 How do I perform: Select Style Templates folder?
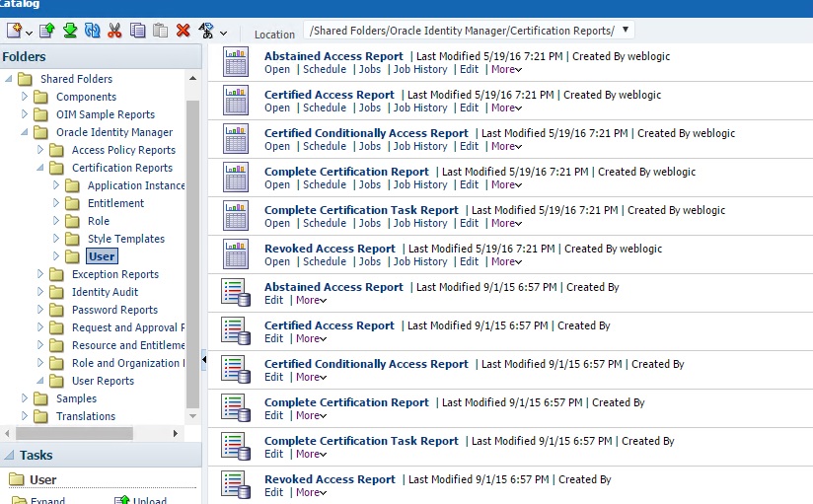pos(126,239)
